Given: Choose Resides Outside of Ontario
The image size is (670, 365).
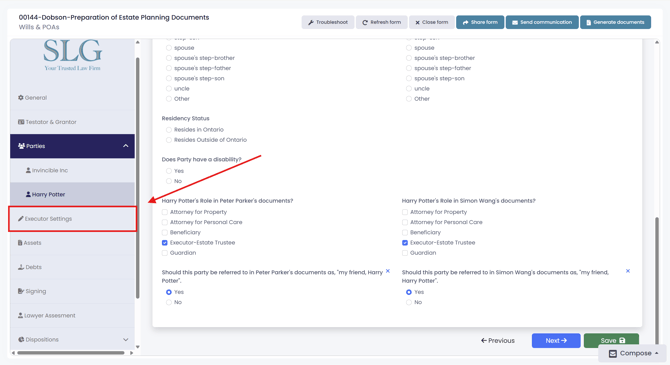Looking at the screenshot, I should click(169, 140).
